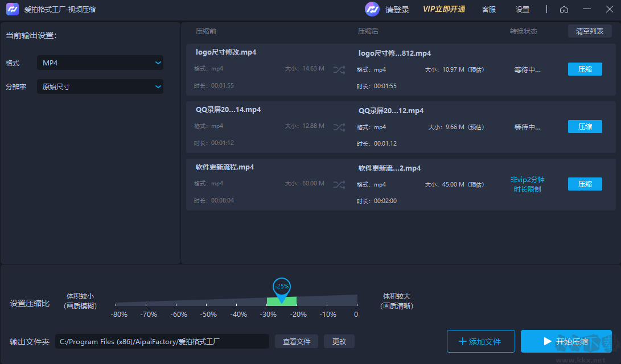This screenshot has width=621, height=364.
Task: Open the output folder via 查看文件
Action: click(x=296, y=341)
